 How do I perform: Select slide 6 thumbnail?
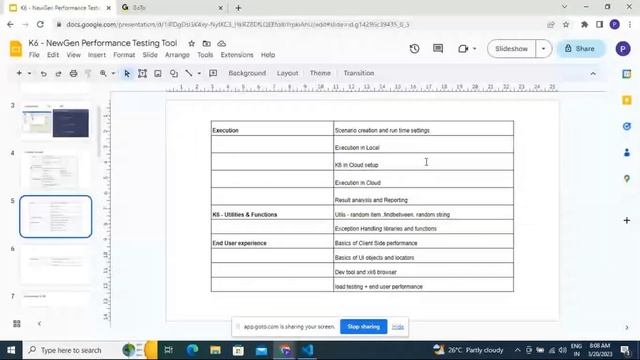click(x=56, y=264)
